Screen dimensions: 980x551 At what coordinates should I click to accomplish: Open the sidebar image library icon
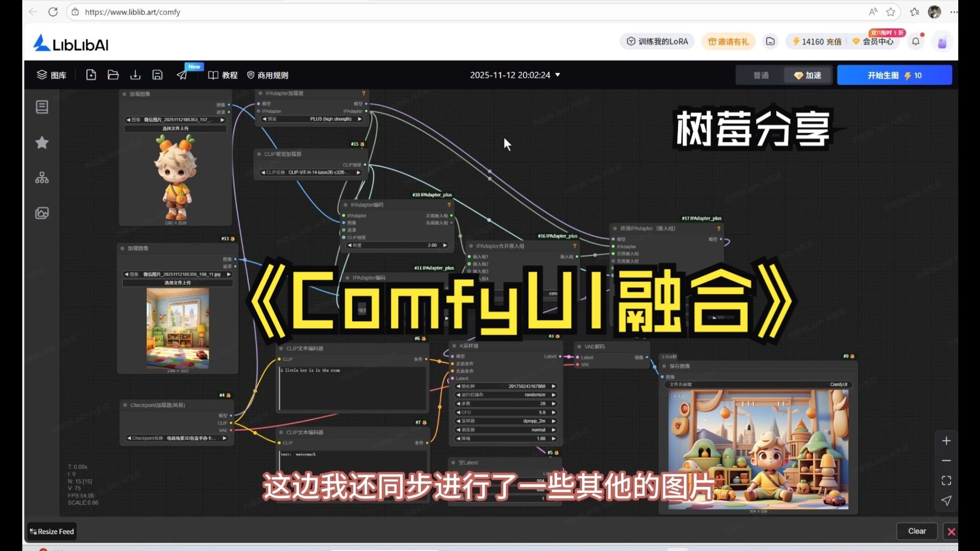tap(42, 213)
